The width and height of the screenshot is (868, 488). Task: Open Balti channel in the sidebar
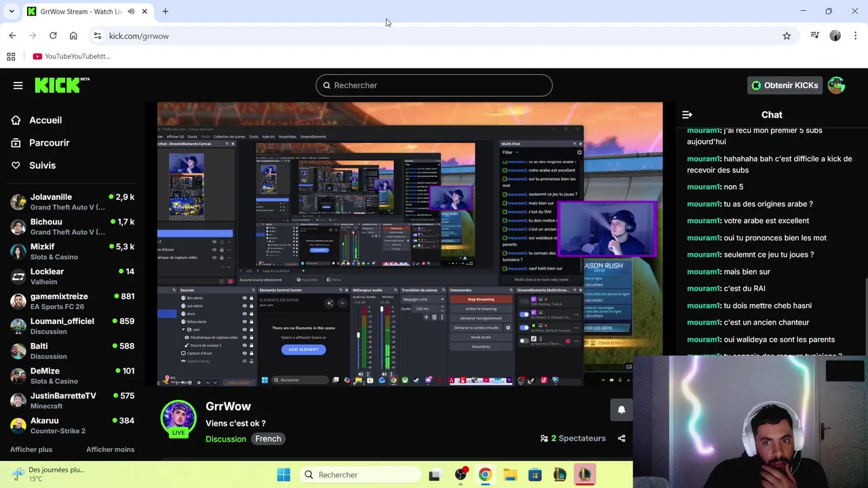73,351
